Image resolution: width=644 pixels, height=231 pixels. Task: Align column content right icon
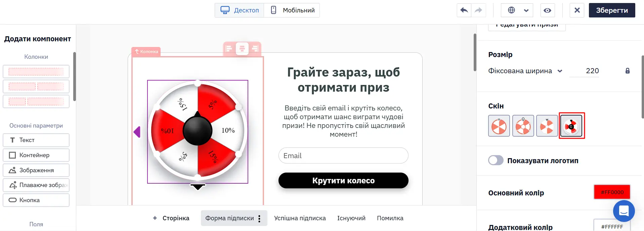(255, 49)
